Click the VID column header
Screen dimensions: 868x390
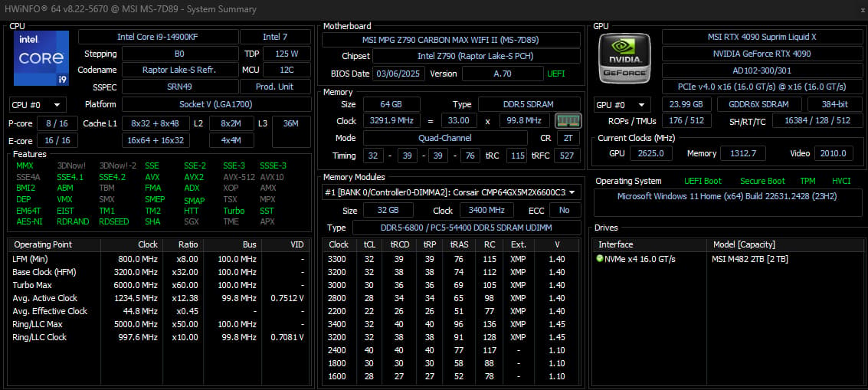point(287,245)
